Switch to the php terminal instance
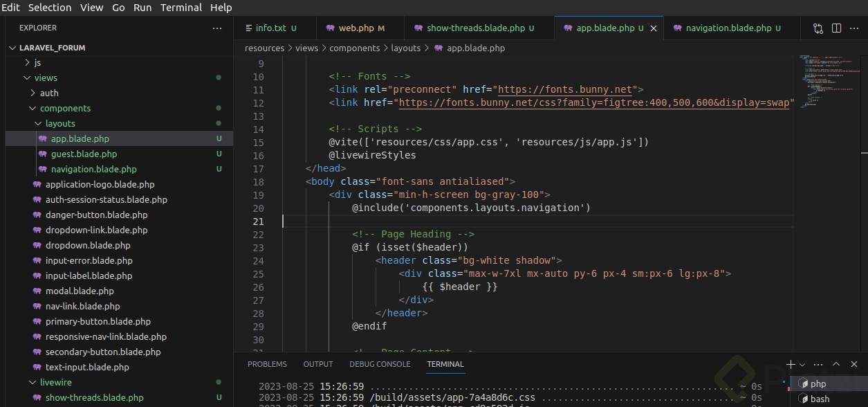Image resolution: width=868 pixels, height=407 pixels. coord(818,383)
